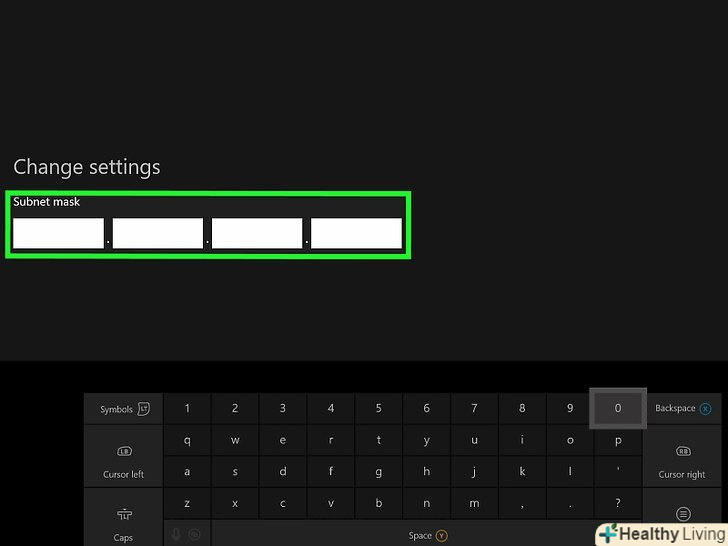This screenshot has height=546, width=728.
Task: Select the letter r key
Action: pos(331,440)
